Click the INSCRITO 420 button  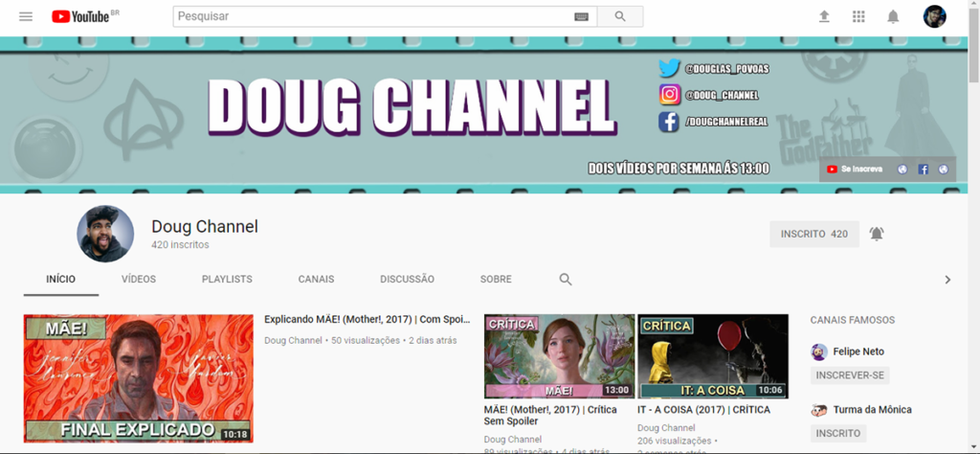pos(814,234)
